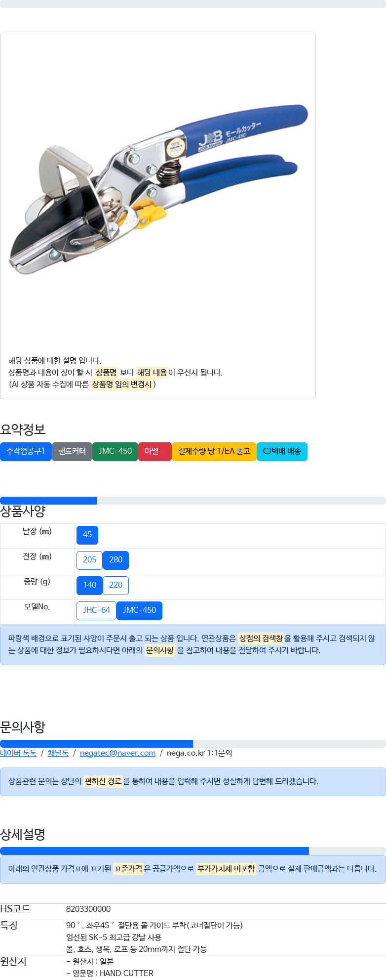
Task: Click the yellow 결제수량 당 1/EA 출고 badge
Action: pyautogui.click(x=214, y=452)
